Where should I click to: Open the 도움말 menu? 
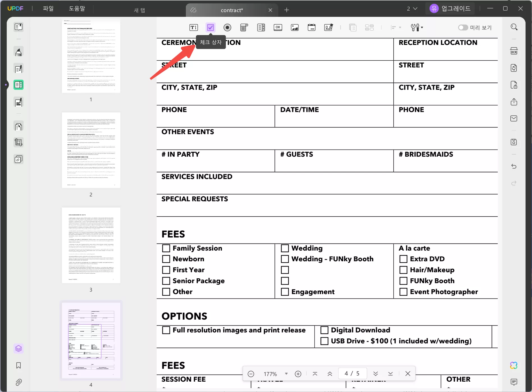coord(77,8)
